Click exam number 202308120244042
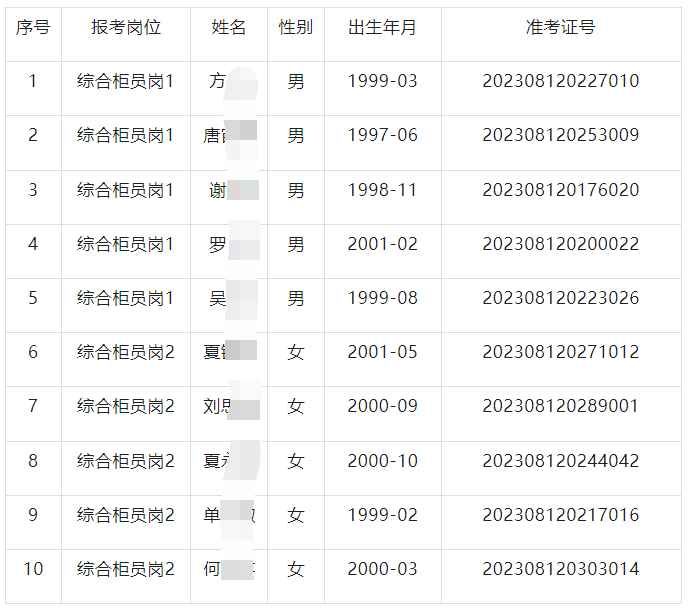The height and width of the screenshot is (613, 692). pos(560,461)
